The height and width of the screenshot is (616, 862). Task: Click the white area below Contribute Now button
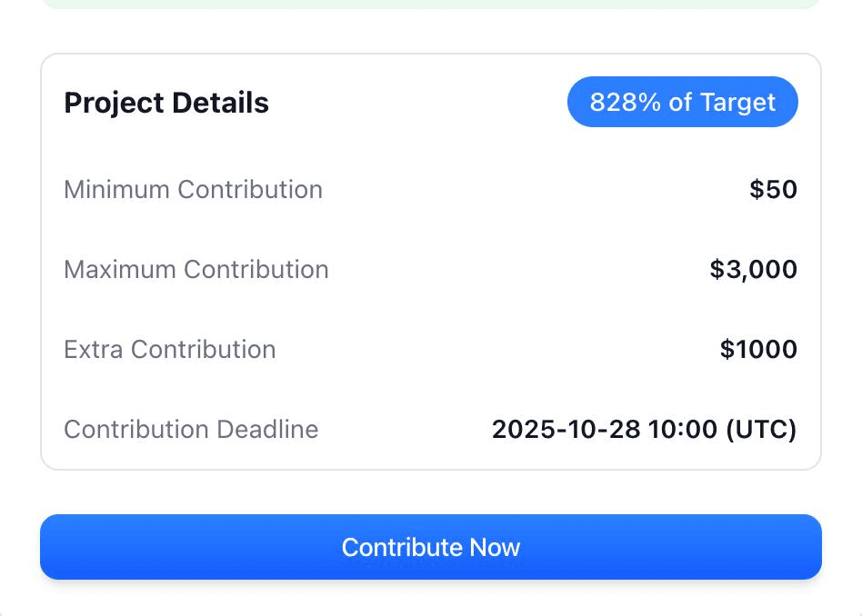pyautogui.click(x=431, y=600)
